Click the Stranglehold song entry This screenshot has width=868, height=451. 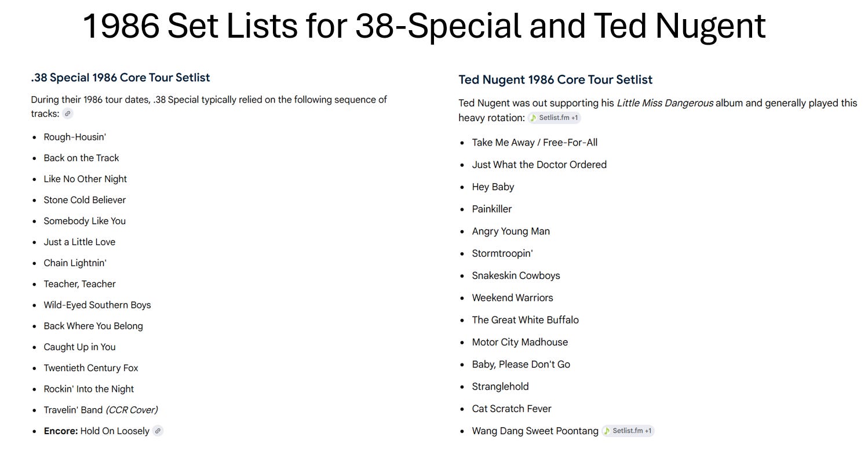pyautogui.click(x=500, y=387)
